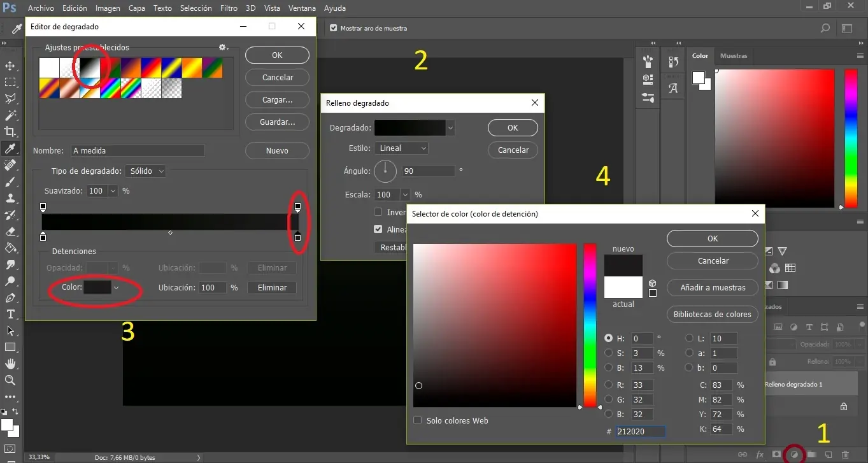This screenshot has width=868, height=463.
Task: Select the H hue radio button
Action: pyautogui.click(x=608, y=338)
